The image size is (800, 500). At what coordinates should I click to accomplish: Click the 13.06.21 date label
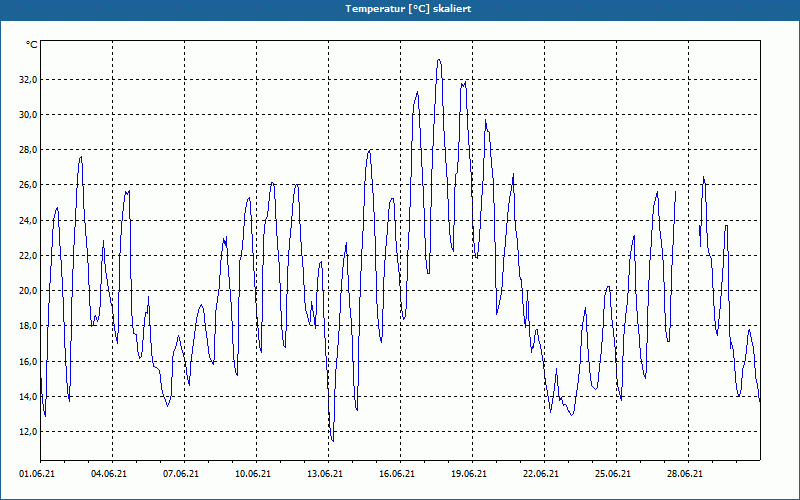tap(324, 474)
